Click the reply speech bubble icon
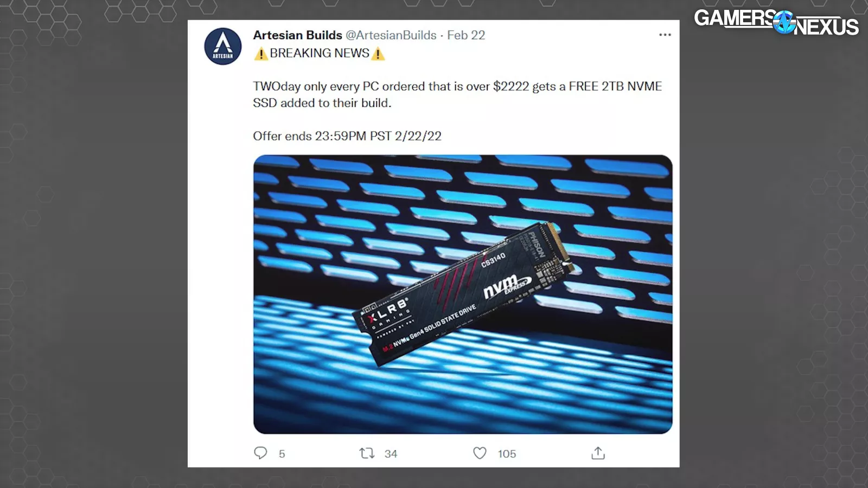This screenshot has width=868, height=488. (260, 453)
